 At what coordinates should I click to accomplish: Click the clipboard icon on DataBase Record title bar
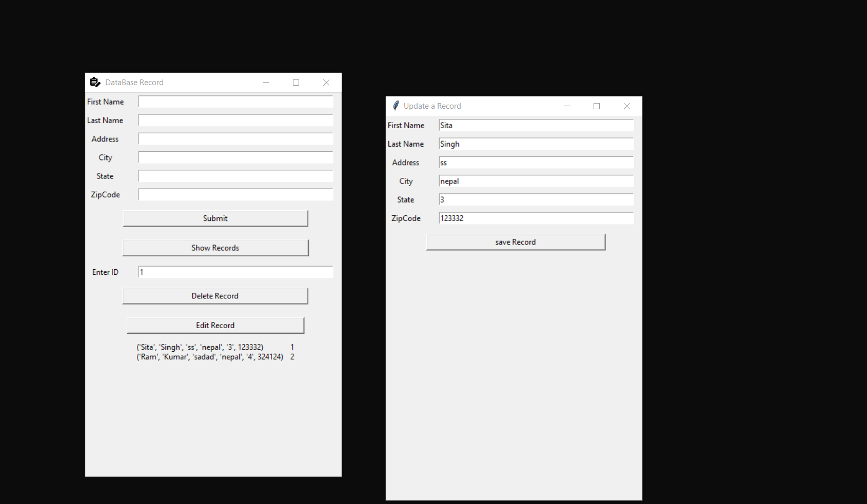pos(95,82)
